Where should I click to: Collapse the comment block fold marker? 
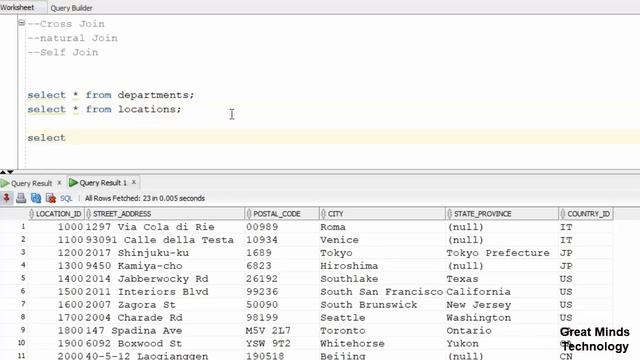click(22, 23)
